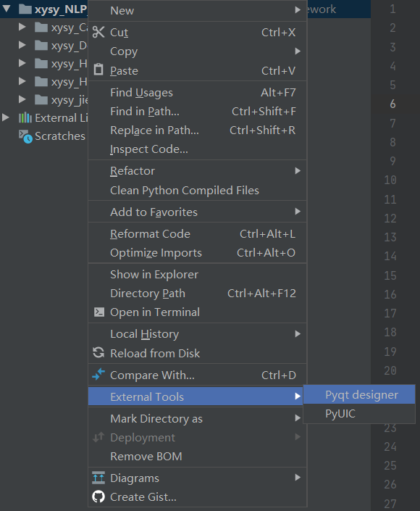
Task: Click the Reload from Disk refresh icon
Action: [x=98, y=352]
